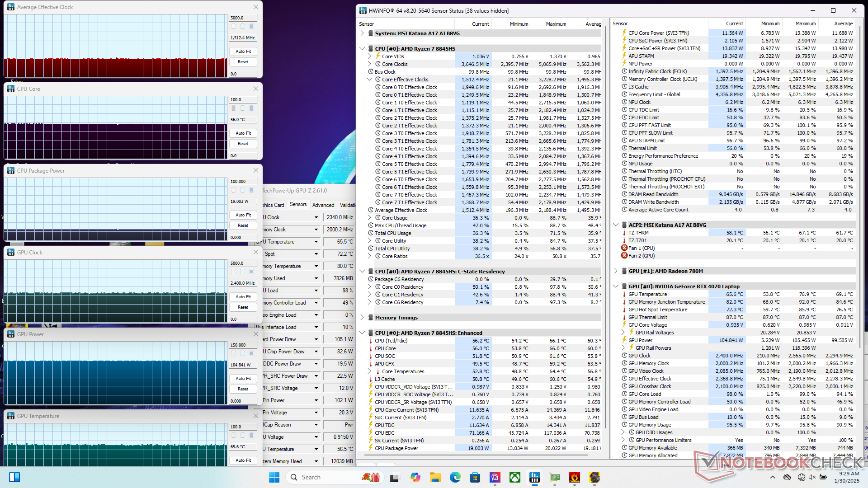Click the blue third color swatch in CPU Core window
The image size is (868, 488).
(x=252, y=108)
